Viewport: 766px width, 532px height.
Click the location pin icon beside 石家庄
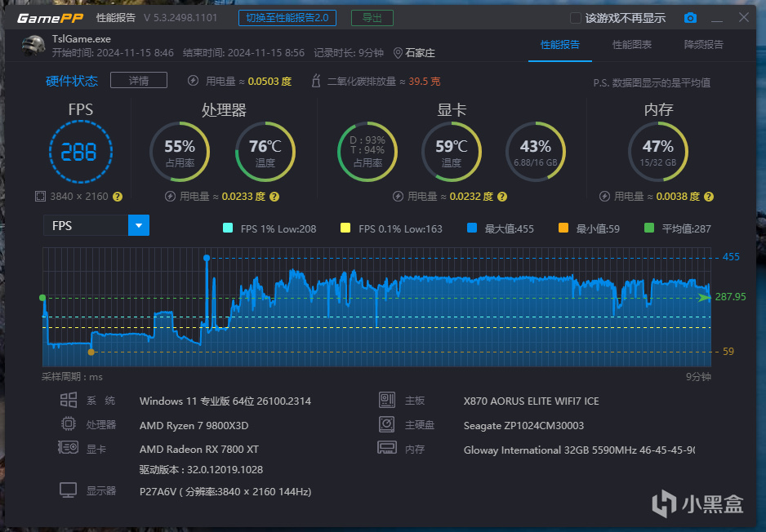398,53
